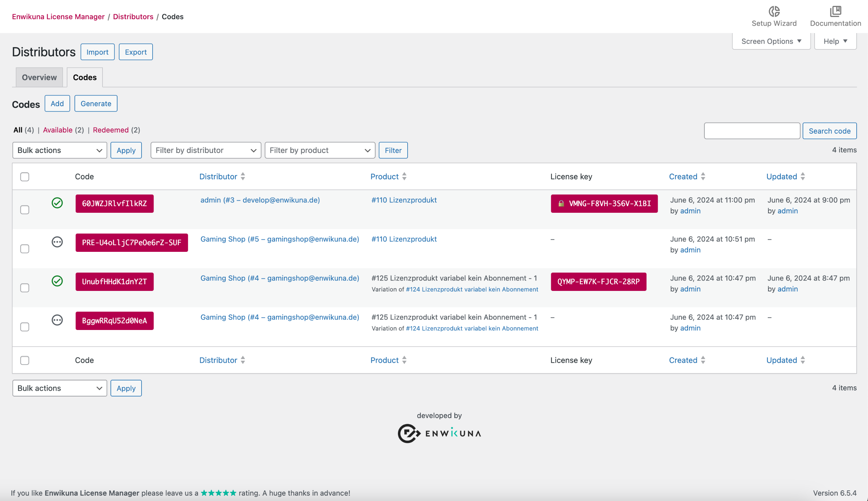This screenshot has height=501, width=868.
Task: Open the Filter by product dropdown
Action: pos(320,150)
